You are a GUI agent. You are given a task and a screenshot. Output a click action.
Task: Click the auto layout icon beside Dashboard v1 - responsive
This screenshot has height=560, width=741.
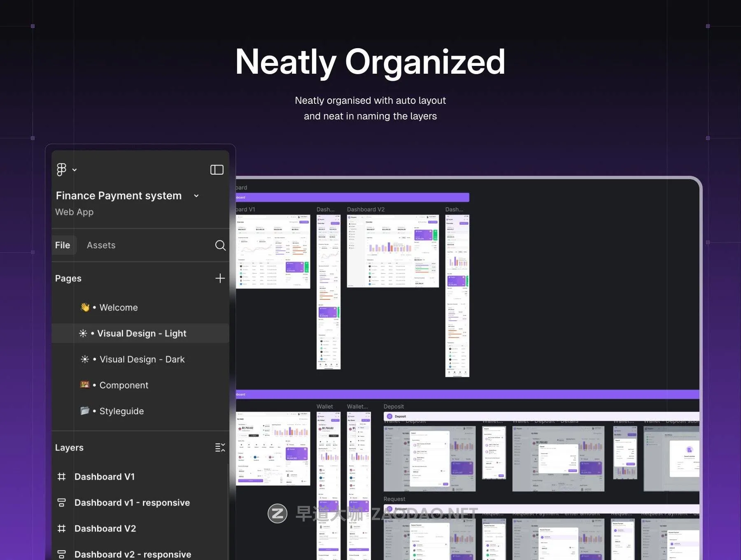(62, 503)
